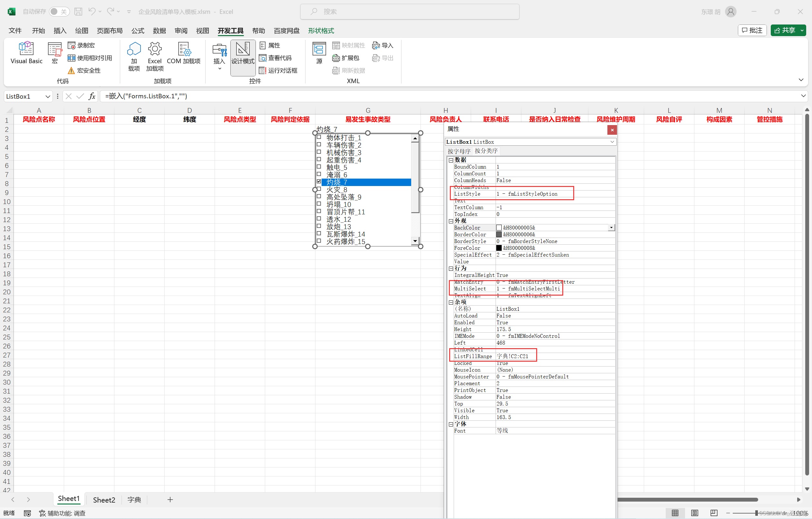Uncheck the 灼烧_7 list item checkbox
Viewport: 812px width, 519px height.
[x=319, y=181]
